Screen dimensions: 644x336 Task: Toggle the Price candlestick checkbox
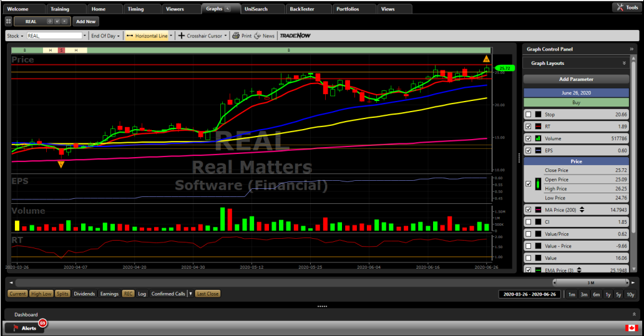528,184
